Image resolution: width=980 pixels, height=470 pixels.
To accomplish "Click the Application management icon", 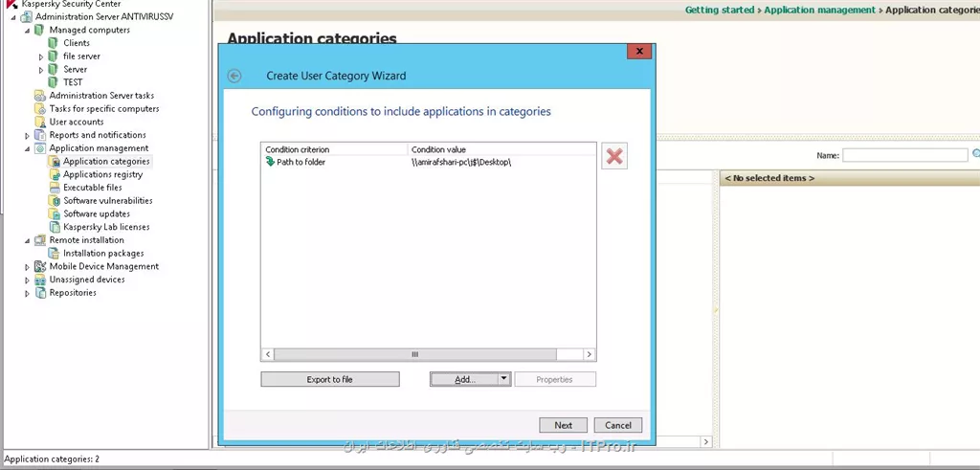I will (39, 148).
